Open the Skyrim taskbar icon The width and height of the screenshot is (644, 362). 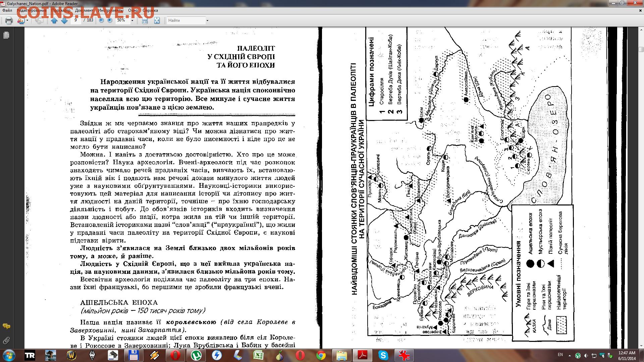coord(92,356)
